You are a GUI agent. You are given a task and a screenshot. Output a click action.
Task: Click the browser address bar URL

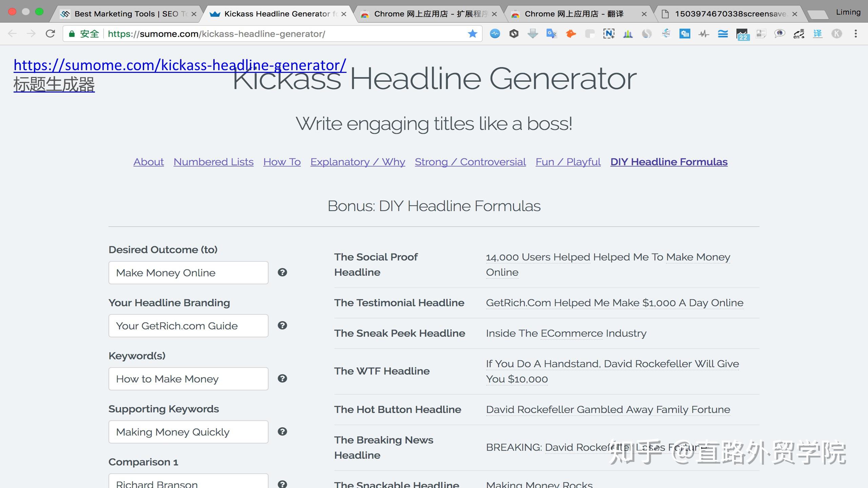216,34
